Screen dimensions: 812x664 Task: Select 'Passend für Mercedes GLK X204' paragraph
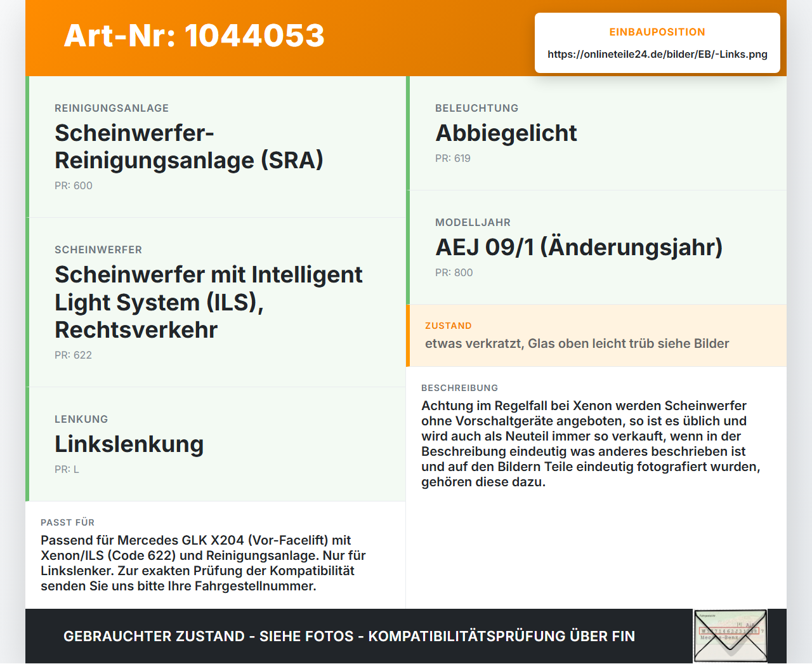203,563
